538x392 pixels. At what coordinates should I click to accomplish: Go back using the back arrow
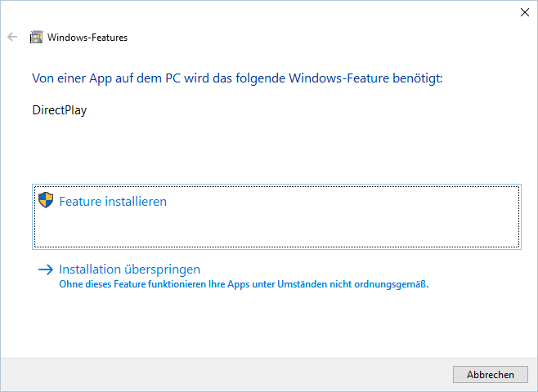pyautogui.click(x=12, y=37)
